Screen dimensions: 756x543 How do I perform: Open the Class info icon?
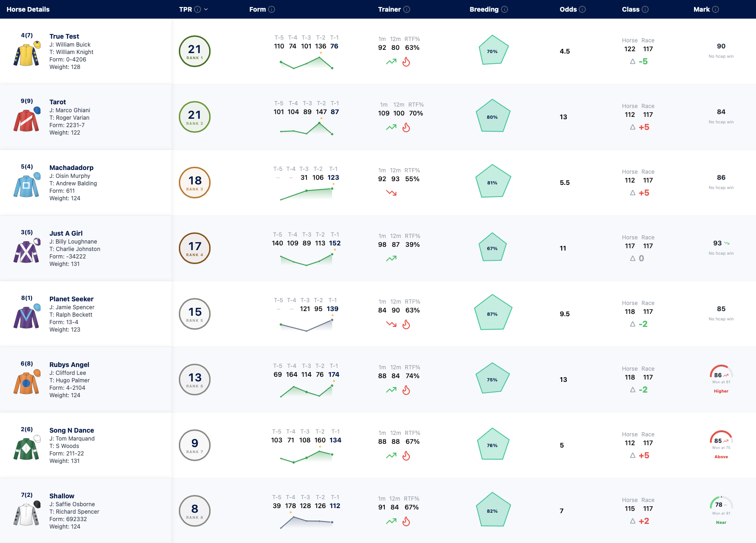point(645,9)
